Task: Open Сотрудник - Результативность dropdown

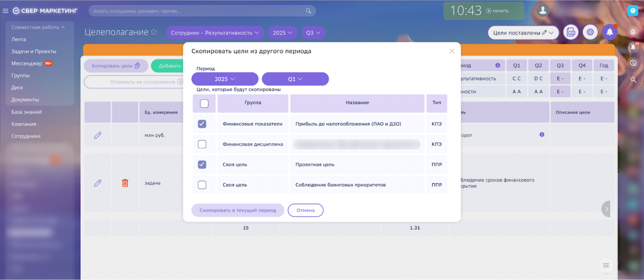Action: point(215,33)
